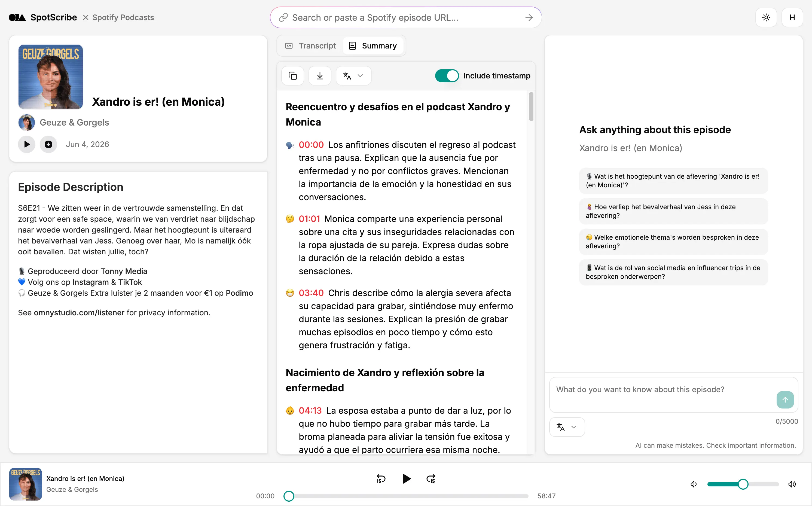The height and width of the screenshot is (506, 812).
Task: Open the Podimo link
Action: pyautogui.click(x=240, y=293)
